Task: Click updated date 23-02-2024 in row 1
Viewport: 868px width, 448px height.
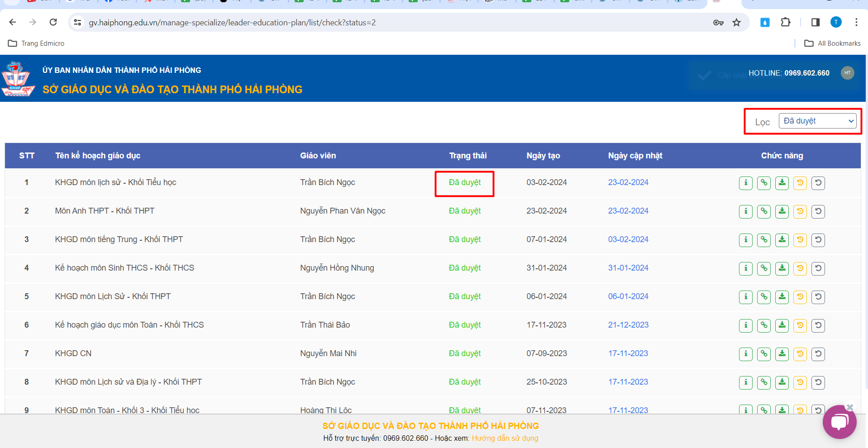Action: pos(628,182)
